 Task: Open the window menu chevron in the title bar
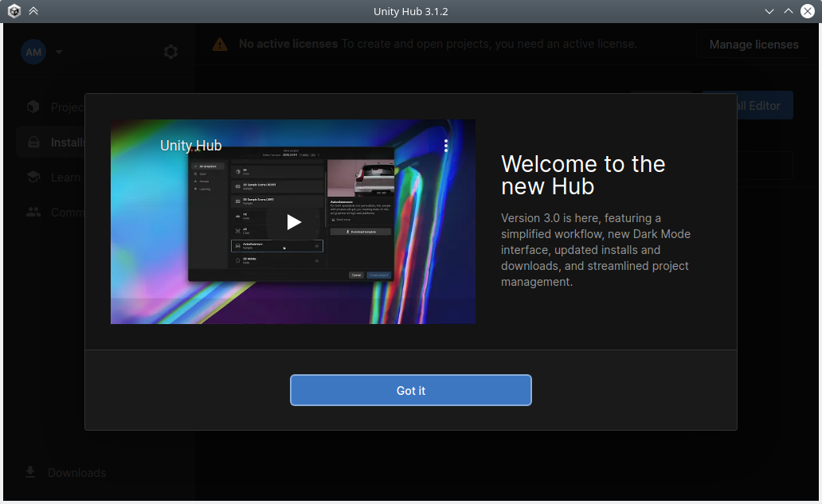coord(769,11)
